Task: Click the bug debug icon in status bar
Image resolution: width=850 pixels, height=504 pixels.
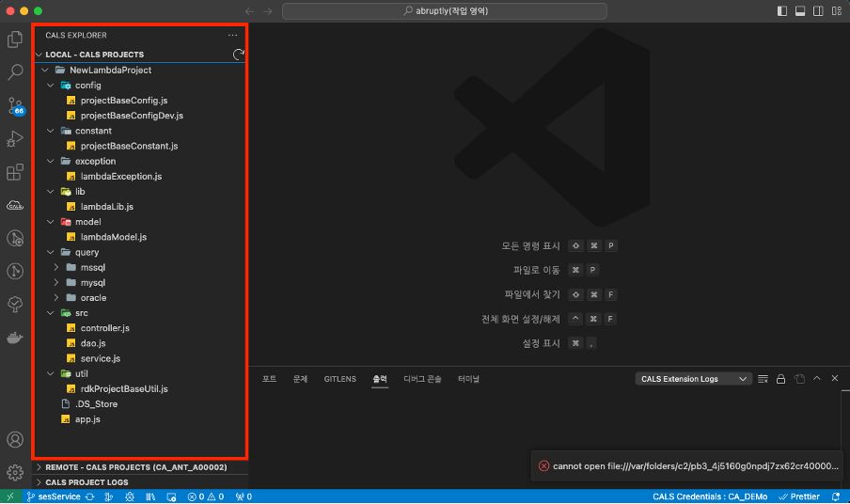Action: coord(130,496)
